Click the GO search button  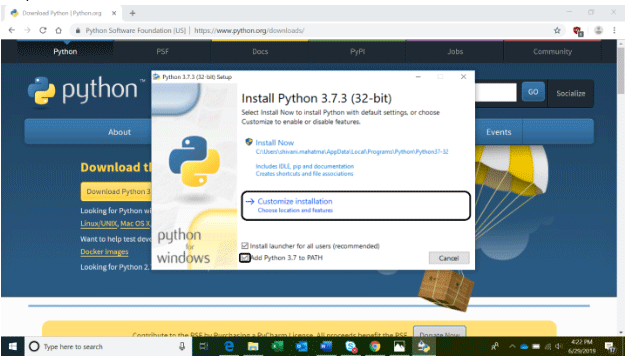coord(533,92)
